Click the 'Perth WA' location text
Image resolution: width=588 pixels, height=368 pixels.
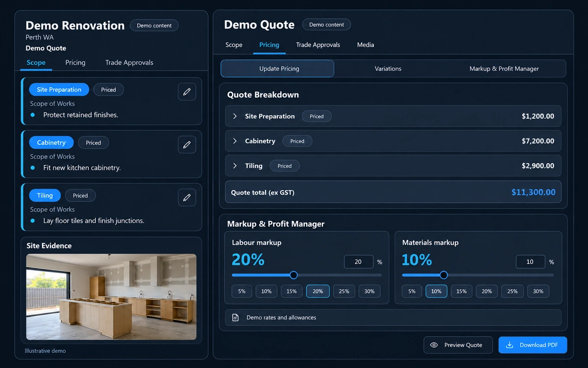click(40, 37)
